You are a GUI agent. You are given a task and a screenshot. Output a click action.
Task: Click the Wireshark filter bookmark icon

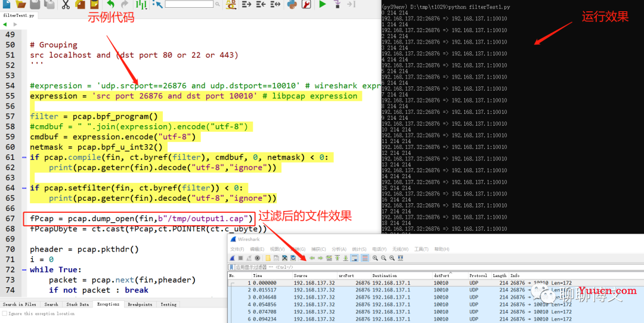[231, 267]
